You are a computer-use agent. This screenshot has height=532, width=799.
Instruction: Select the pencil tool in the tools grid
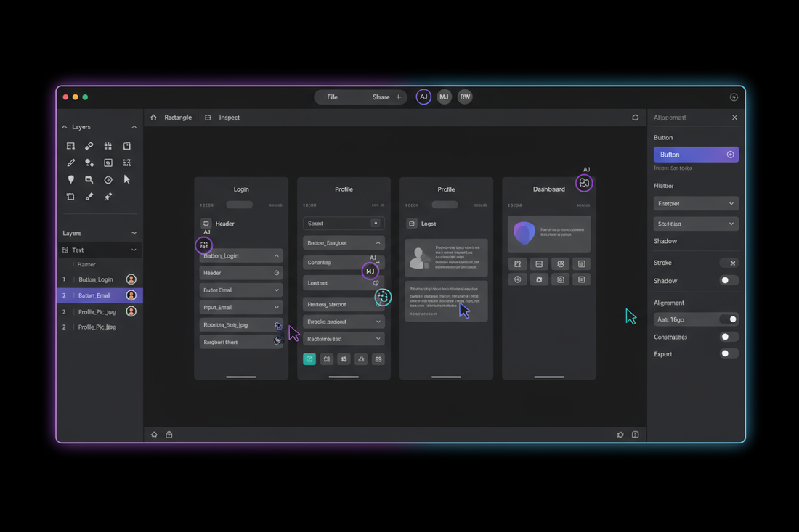[70, 163]
